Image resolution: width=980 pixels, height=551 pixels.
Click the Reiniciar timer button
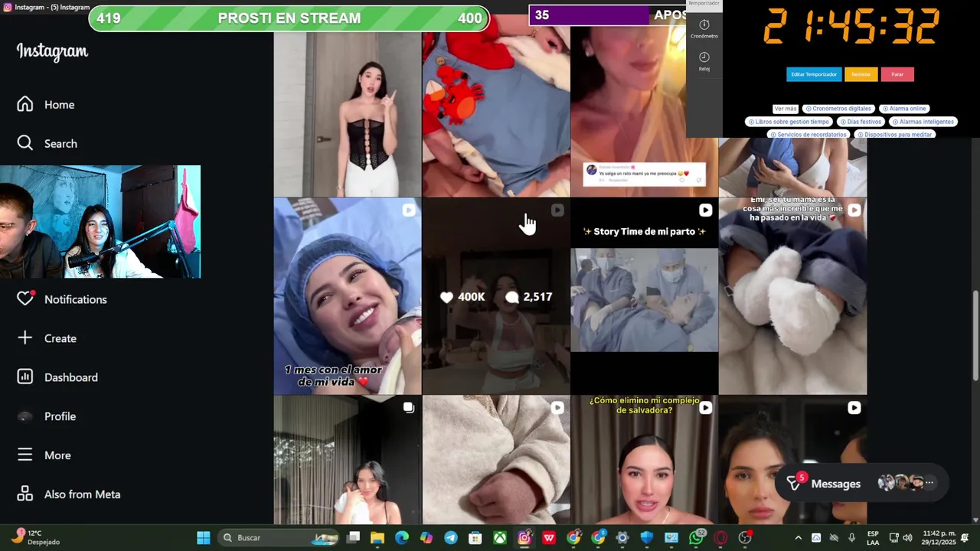(861, 74)
